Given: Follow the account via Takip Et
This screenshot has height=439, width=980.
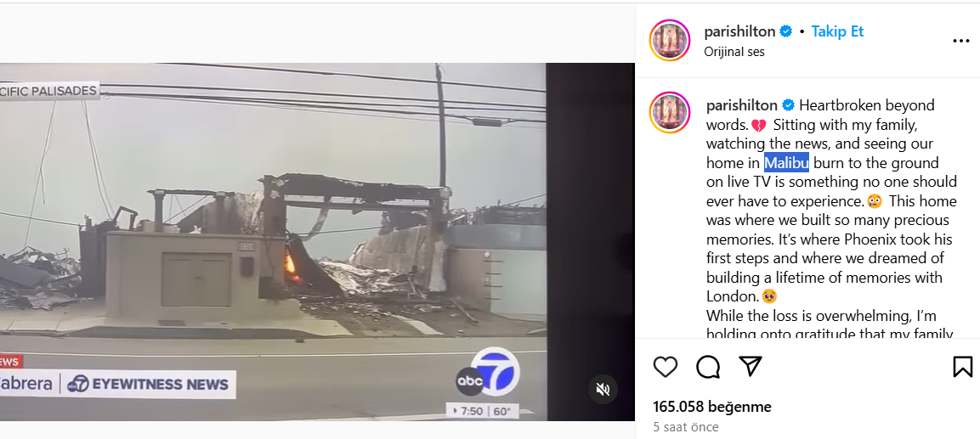Looking at the screenshot, I should (837, 31).
